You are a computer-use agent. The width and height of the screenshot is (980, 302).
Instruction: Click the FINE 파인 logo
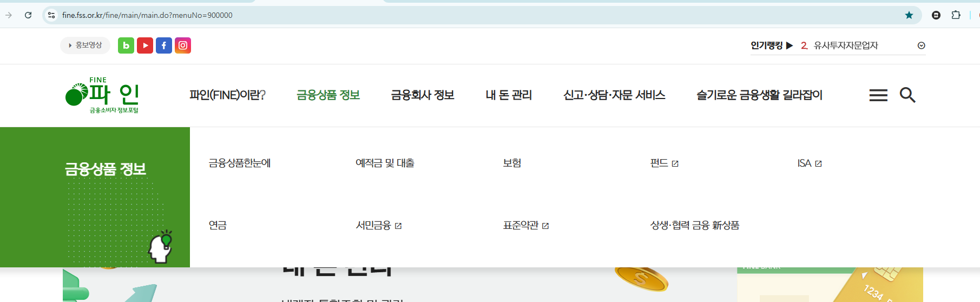102,95
